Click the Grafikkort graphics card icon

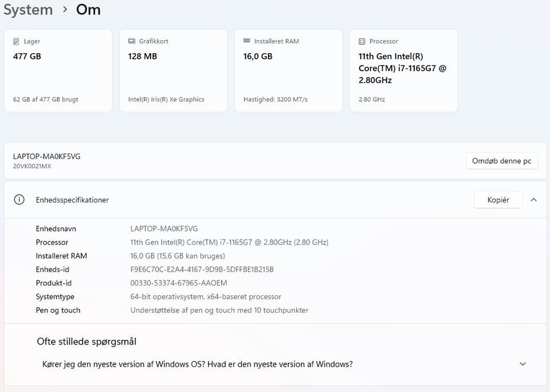point(131,42)
